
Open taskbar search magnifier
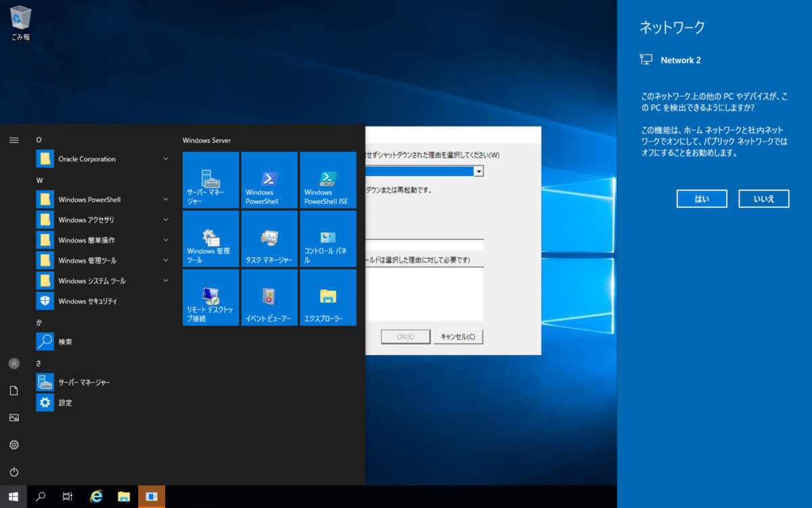click(41, 496)
